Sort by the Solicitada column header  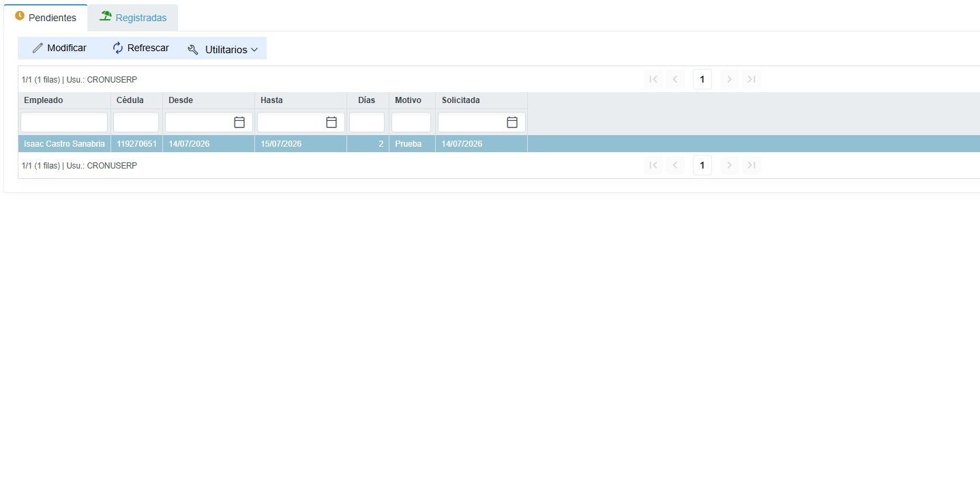[481, 100]
